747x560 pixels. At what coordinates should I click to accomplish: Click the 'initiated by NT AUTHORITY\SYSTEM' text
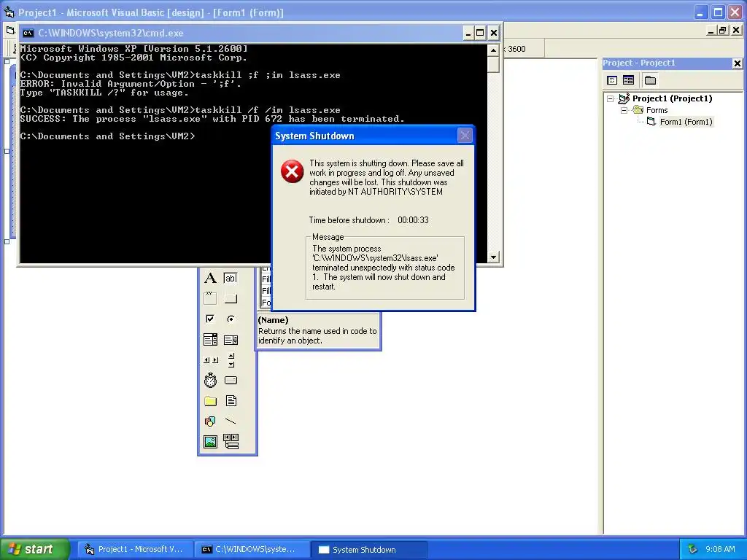point(376,192)
